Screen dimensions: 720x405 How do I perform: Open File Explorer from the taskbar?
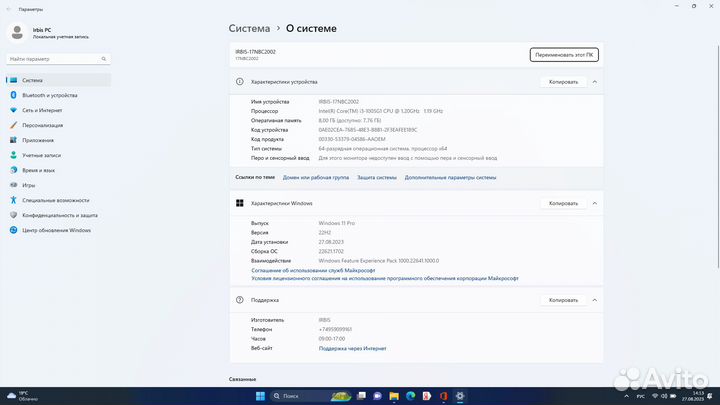coord(394,396)
